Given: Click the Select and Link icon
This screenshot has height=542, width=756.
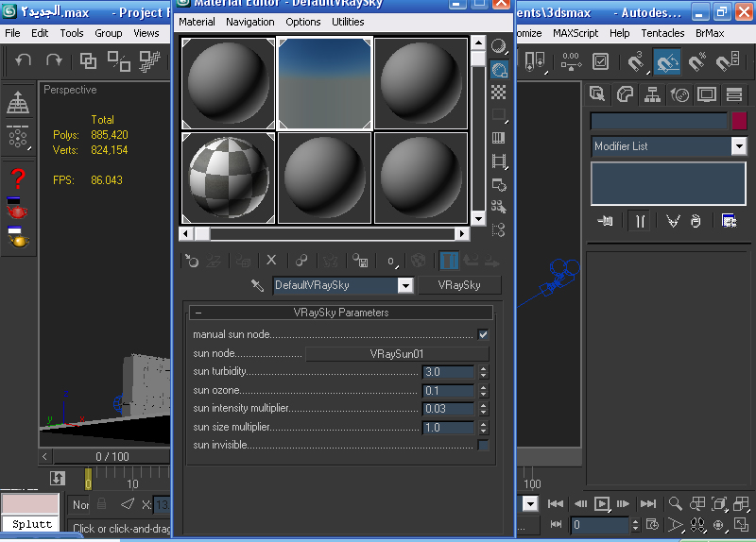Looking at the screenshot, I should (x=88, y=61).
